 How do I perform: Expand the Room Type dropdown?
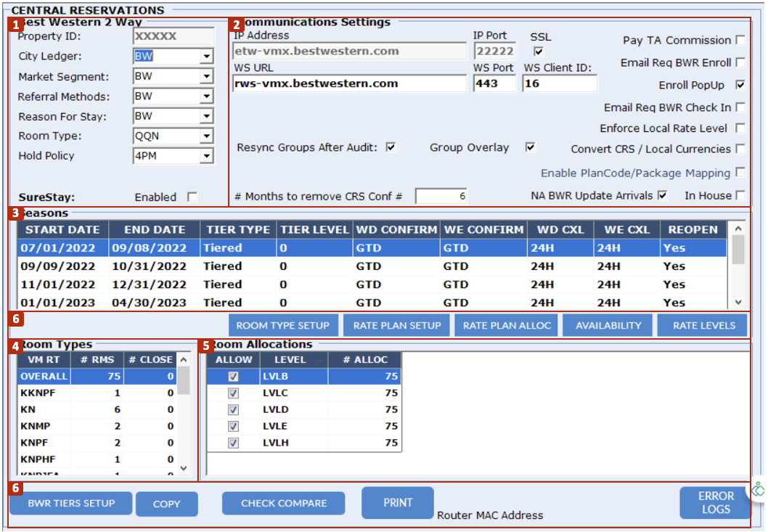pos(207,136)
